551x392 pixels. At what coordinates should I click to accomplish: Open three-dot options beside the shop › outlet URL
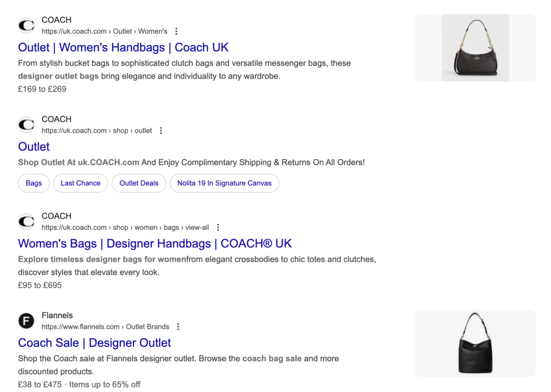click(x=161, y=131)
